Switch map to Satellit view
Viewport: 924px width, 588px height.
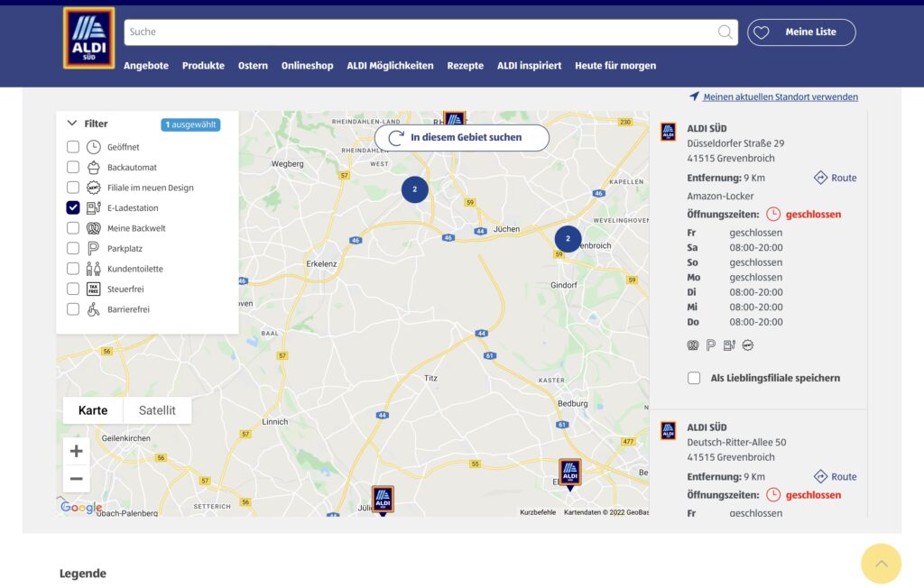point(157,410)
